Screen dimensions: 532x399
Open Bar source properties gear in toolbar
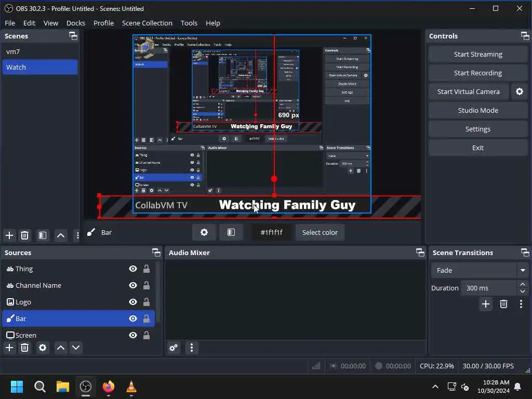(204, 232)
